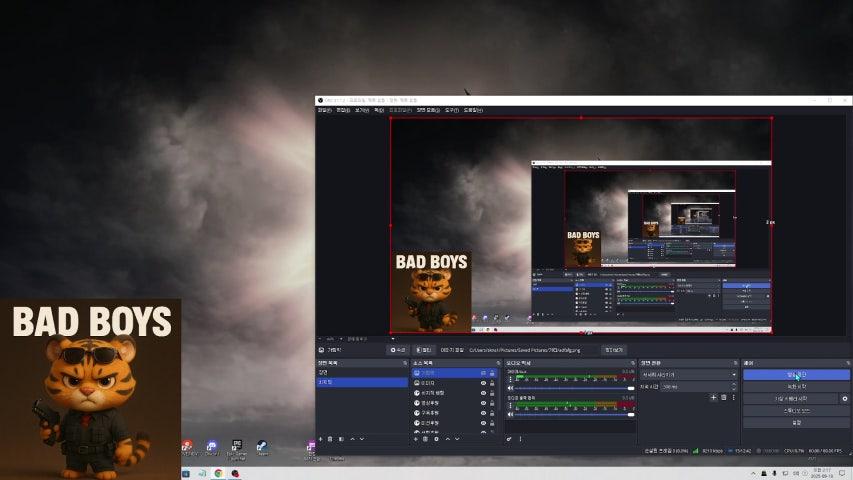Screen dimensions: 853x480
Task: Select the 구독후원 browser source row
Action: 454,413
